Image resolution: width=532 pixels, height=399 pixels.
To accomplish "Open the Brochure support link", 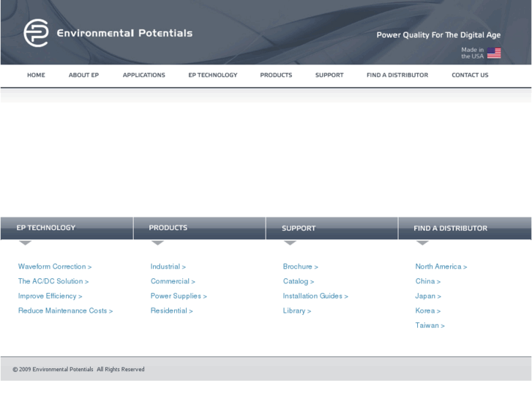I will 300,266.
